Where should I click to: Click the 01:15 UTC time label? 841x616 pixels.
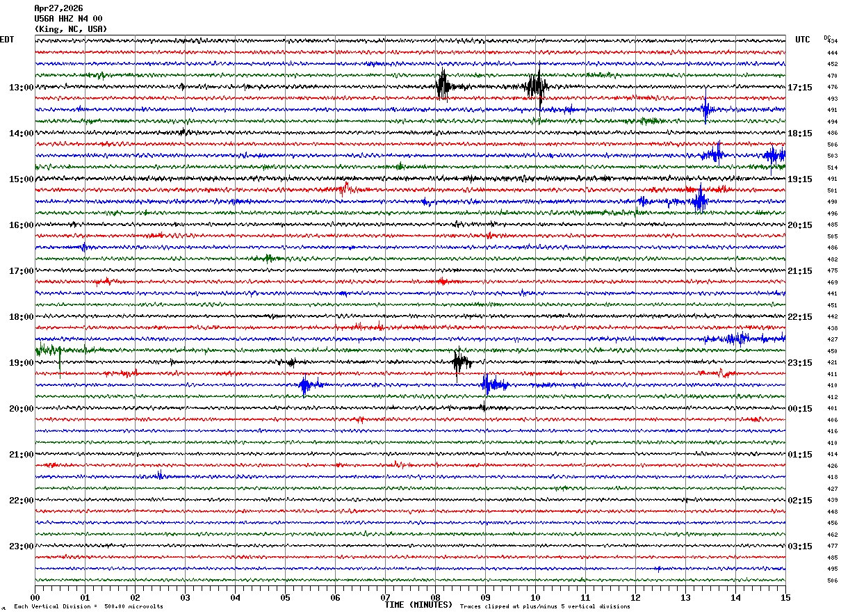tap(800, 455)
